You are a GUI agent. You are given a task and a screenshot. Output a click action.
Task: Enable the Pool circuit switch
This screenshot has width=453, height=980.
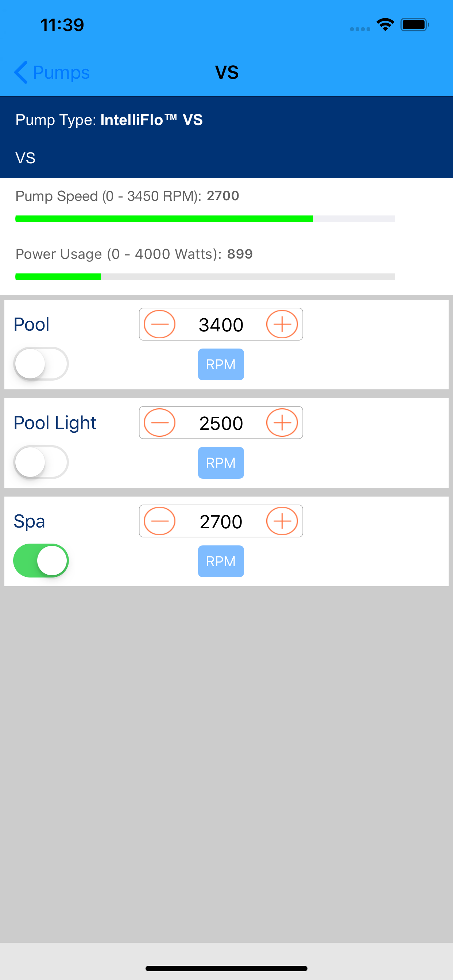click(41, 364)
